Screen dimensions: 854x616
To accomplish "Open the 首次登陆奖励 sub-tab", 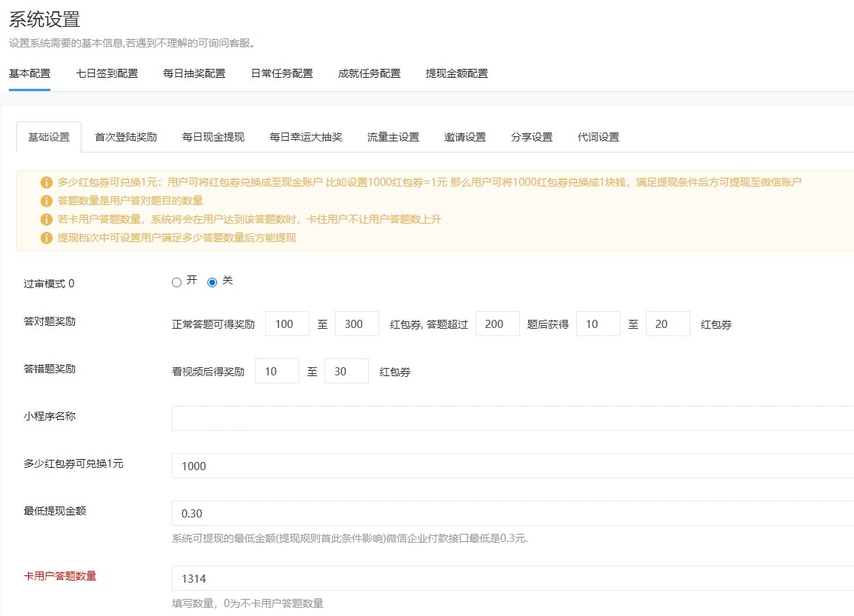I will tap(125, 137).
